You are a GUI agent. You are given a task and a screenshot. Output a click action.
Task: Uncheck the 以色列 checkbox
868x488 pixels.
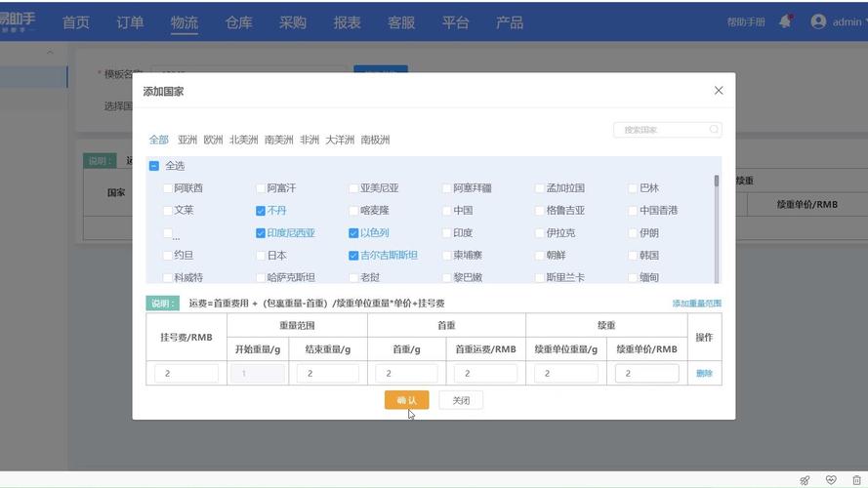pyautogui.click(x=353, y=233)
